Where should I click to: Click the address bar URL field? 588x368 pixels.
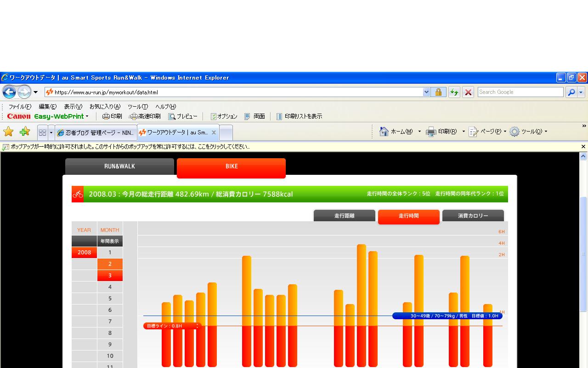(233, 92)
